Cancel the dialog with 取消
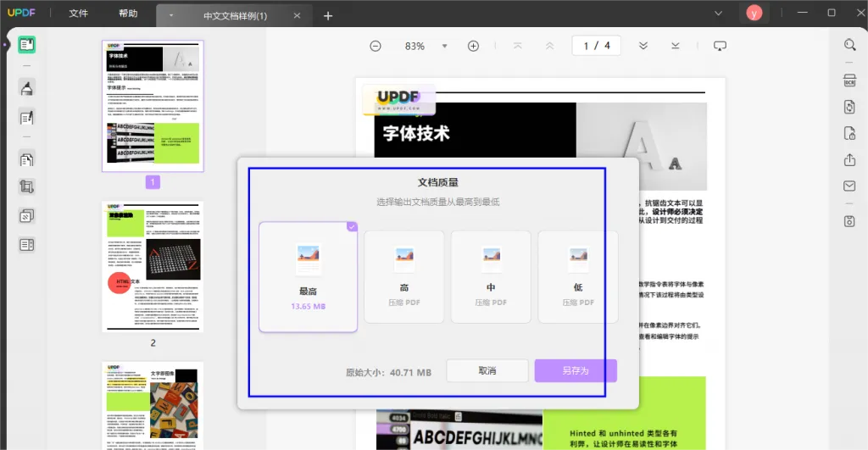Viewport: 868px width, 450px height. [487, 371]
